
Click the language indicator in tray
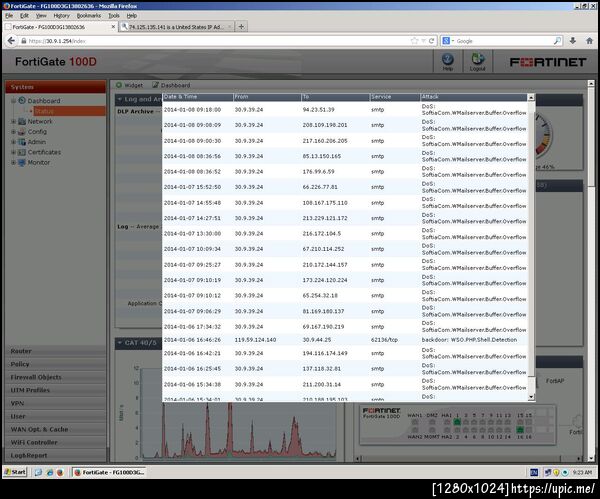click(x=534, y=473)
